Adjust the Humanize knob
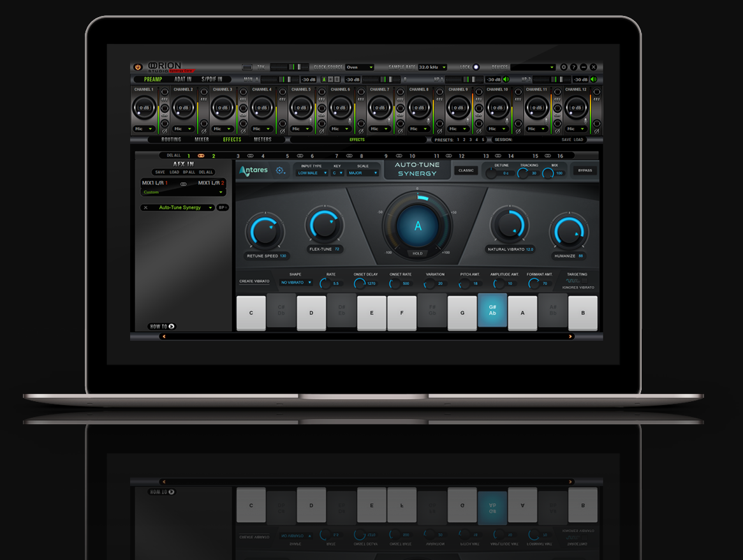This screenshot has height=560, width=743. 569,232
